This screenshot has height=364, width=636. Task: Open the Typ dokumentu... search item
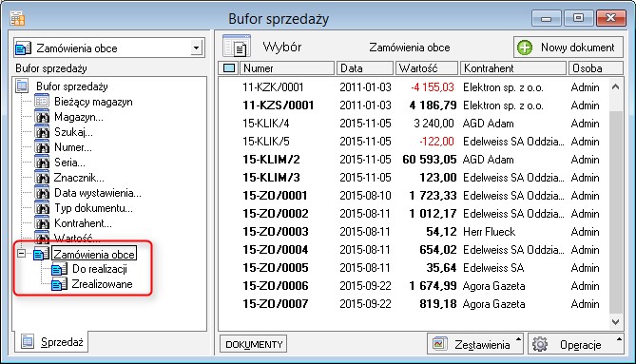93,208
